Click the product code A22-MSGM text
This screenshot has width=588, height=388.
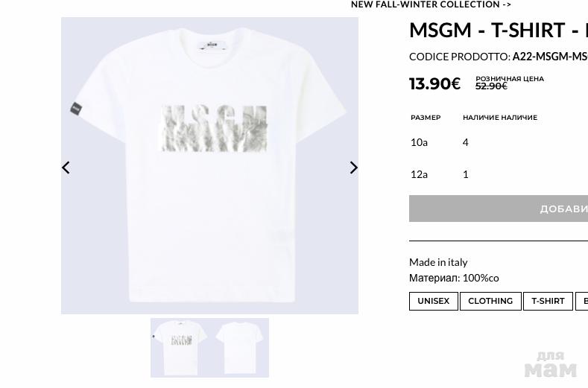pos(550,57)
